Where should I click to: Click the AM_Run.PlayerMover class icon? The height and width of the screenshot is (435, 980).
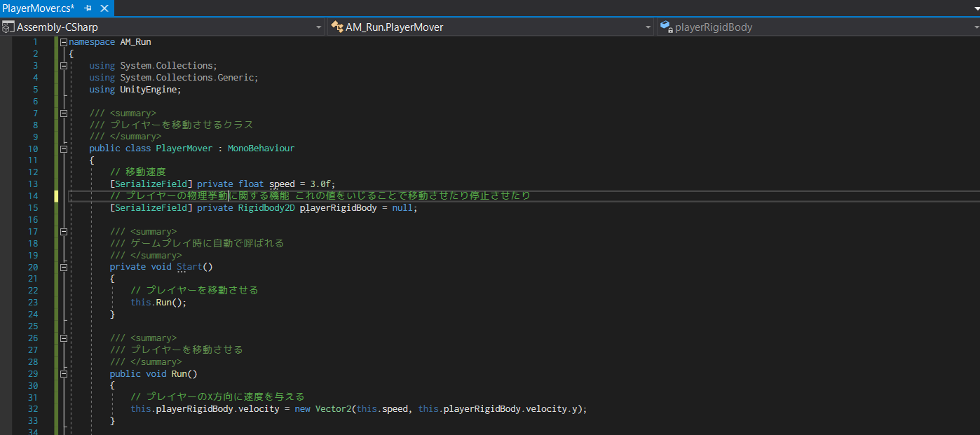[x=337, y=27]
